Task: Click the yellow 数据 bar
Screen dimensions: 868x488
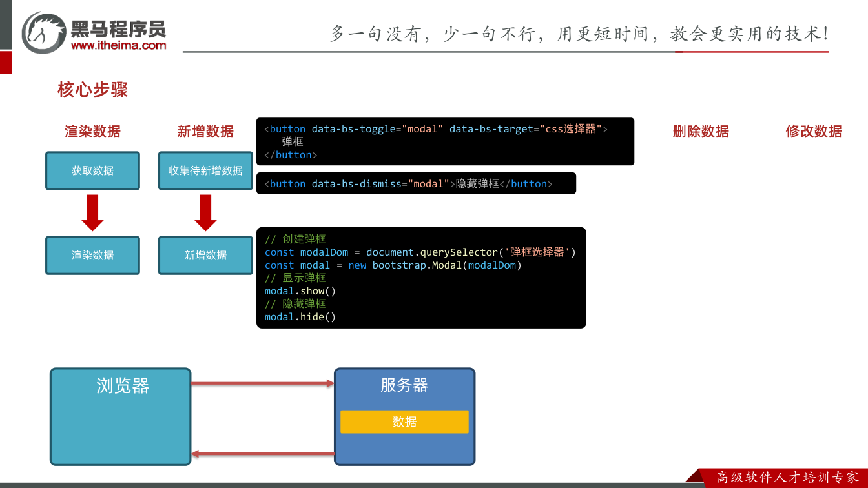Action: click(404, 422)
